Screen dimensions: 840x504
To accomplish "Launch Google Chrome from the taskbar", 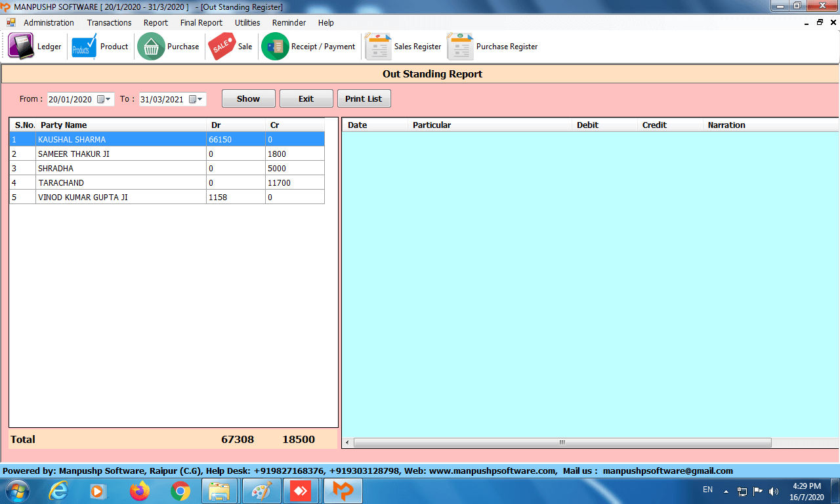I will 180,491.
